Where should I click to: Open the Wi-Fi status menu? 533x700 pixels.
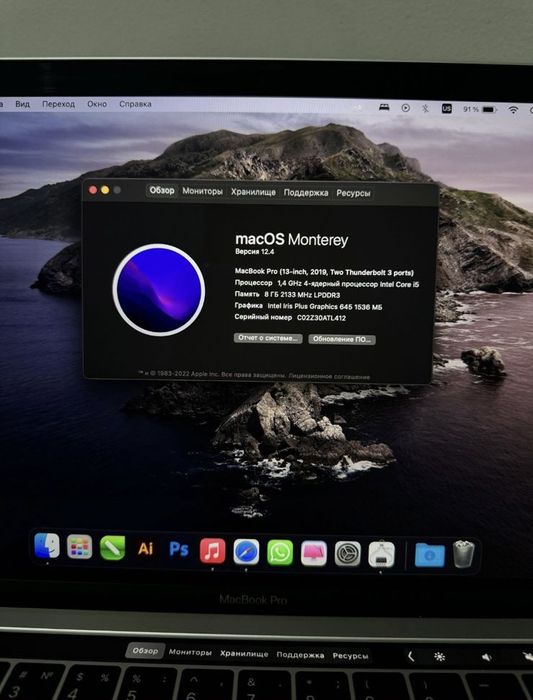click(x=513, y=110)
